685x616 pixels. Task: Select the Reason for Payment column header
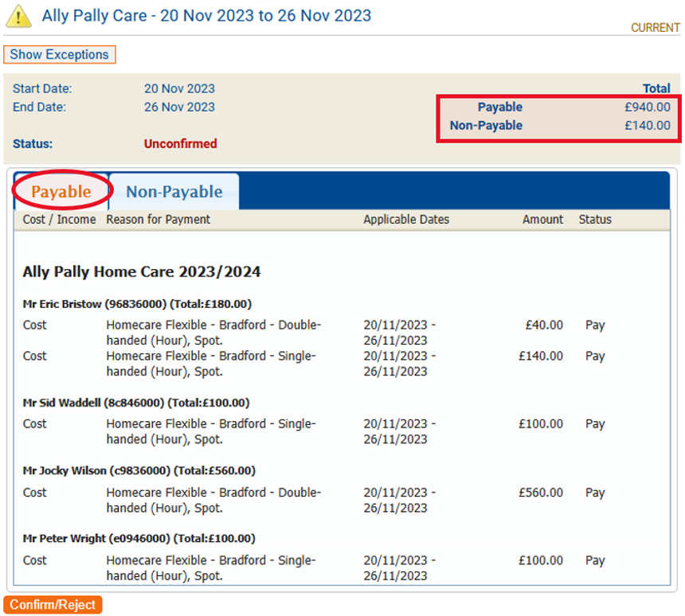[158, 220]
